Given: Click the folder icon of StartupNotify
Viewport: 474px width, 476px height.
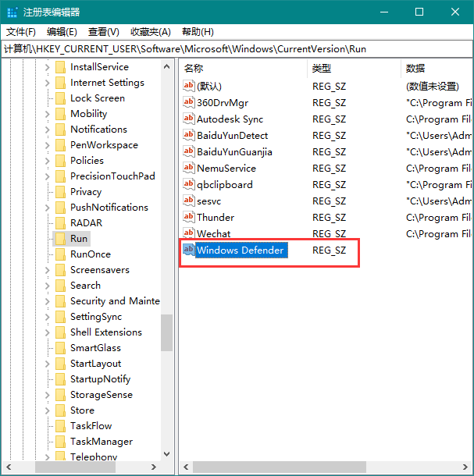Looking at the screenshot, I should (60, 379).
